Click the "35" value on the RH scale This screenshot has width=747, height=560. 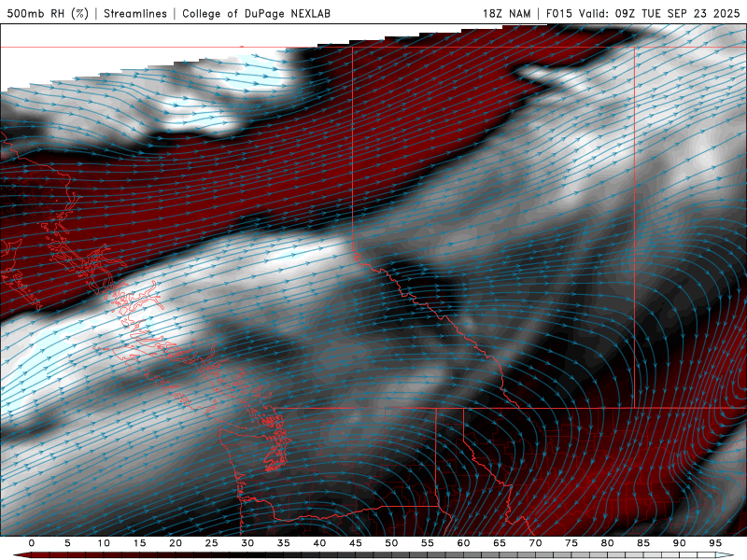click(x=283, y=543)
